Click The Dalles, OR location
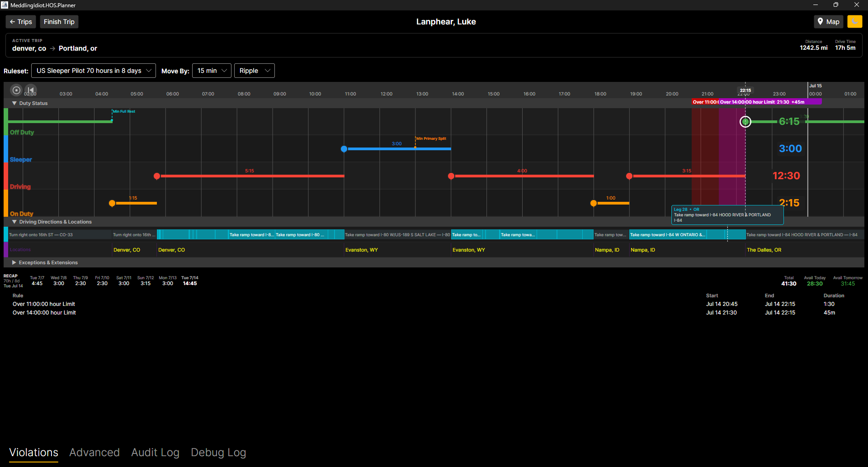This screenshot has height=467, width=868. (764, 250)
